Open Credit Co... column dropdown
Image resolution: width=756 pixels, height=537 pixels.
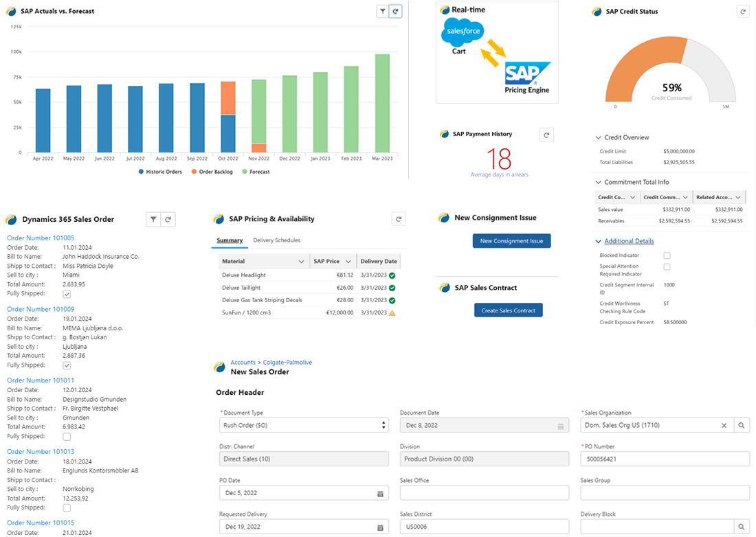[x=632, y=198]
